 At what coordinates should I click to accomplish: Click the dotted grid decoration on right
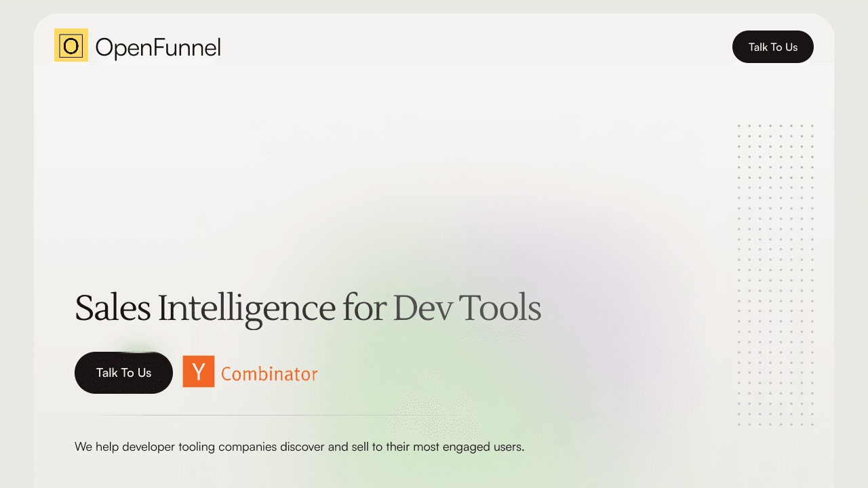point(775,274)
